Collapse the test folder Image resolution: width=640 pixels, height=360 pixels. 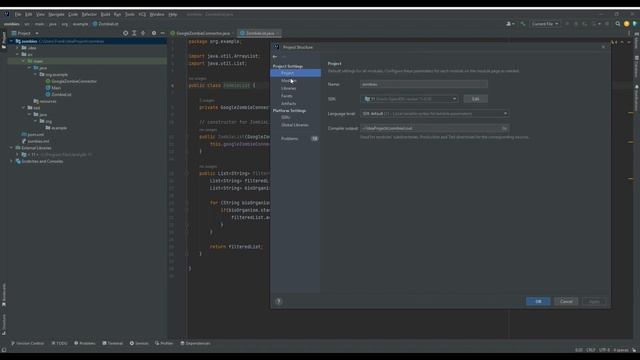24,108
